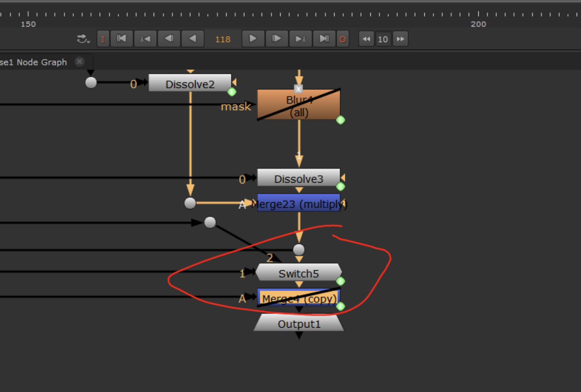
Task: Set the in point with the red I button
Action: pos(103,39)
